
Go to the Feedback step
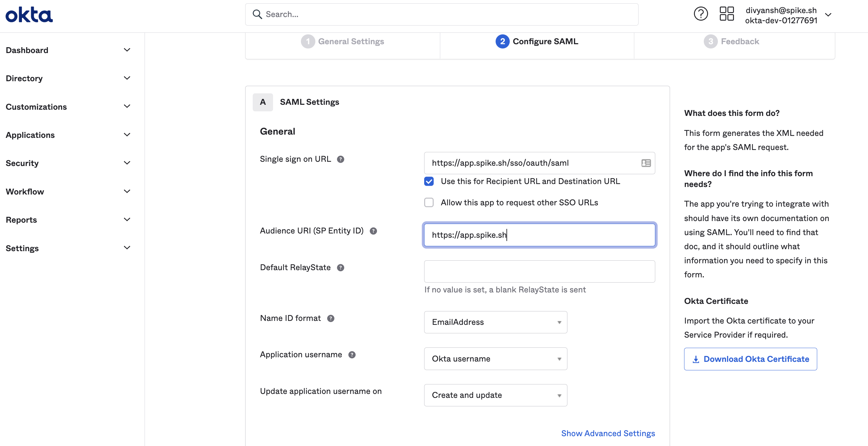tap(731, 41)
